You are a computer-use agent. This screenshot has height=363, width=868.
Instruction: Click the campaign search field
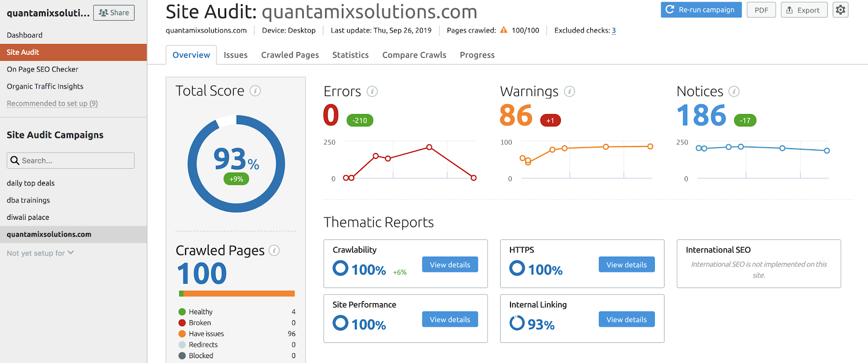coord(71,161)
